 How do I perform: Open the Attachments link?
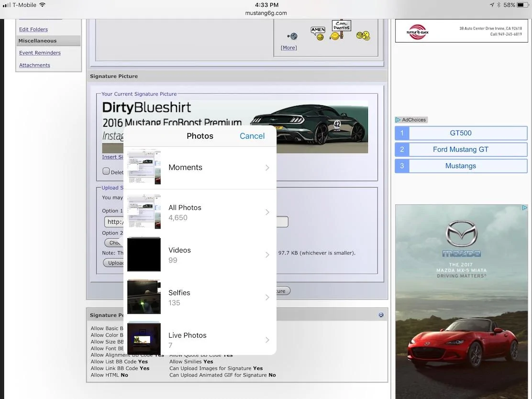34,65
